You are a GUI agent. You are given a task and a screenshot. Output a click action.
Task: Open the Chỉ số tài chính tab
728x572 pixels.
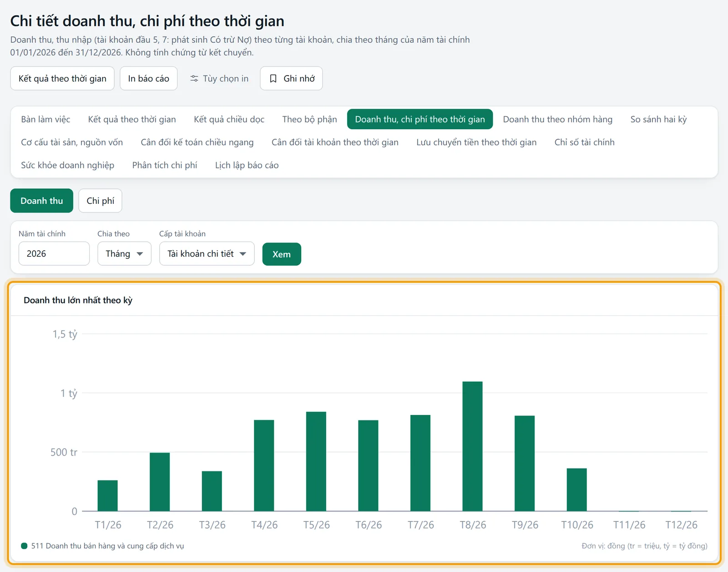[584, 142]
